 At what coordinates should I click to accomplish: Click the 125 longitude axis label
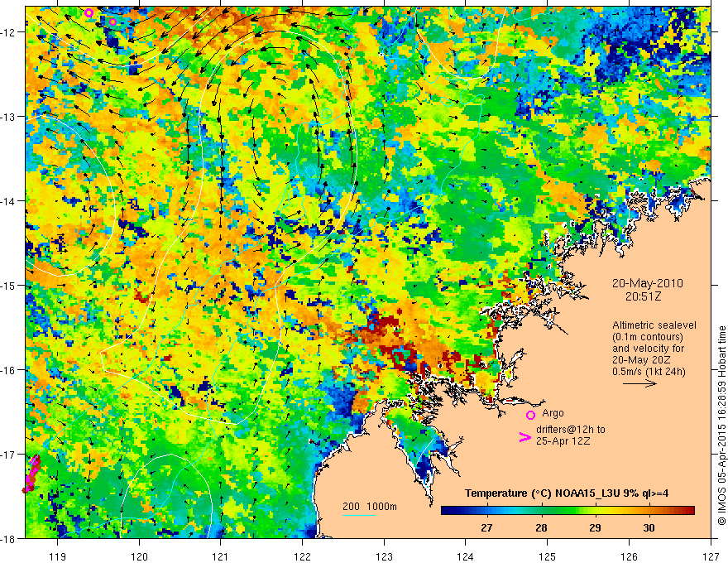click(548, 556)
